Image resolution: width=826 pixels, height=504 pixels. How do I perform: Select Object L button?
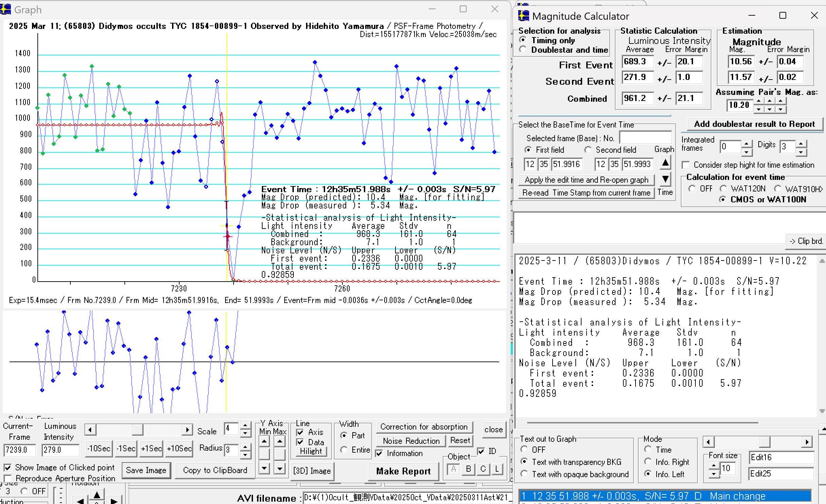click(x=497, y=469)
